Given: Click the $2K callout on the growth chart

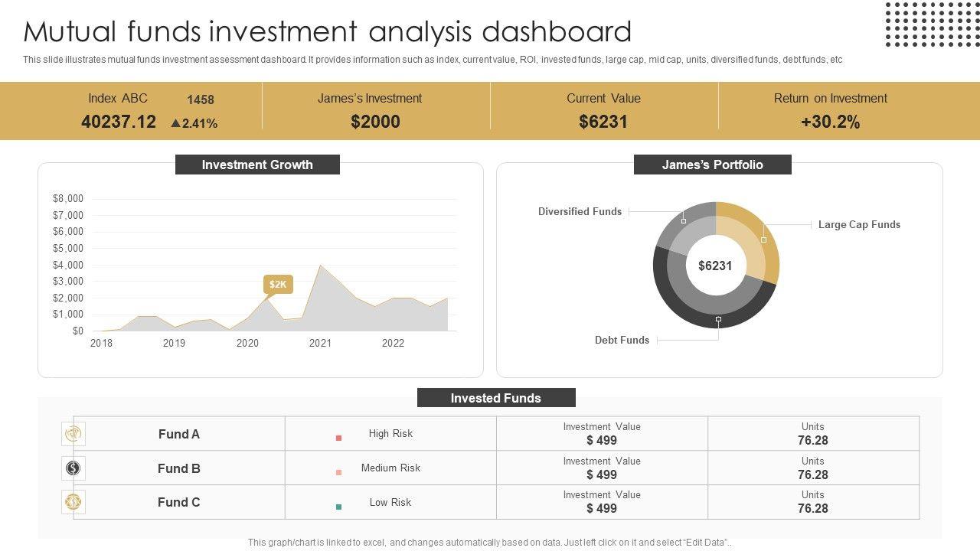Looking at the screenshot, I should (x=277, y=285).
